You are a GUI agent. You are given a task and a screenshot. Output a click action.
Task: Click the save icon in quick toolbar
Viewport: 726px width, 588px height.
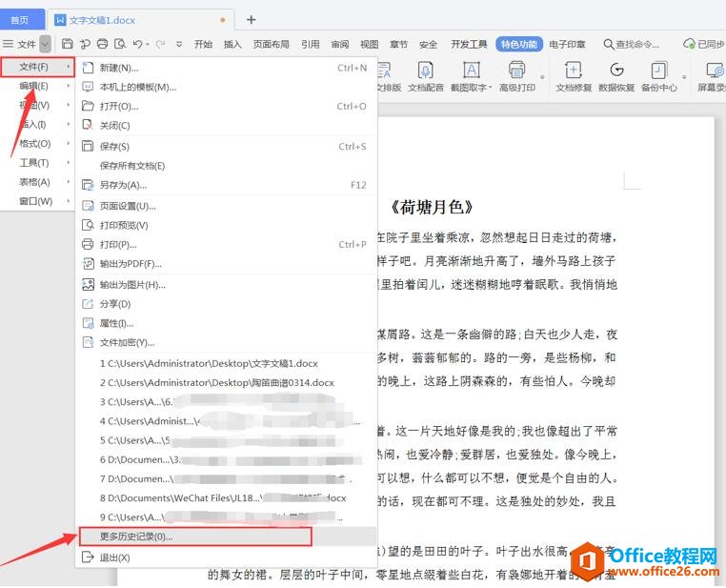[x=68, y=44]
